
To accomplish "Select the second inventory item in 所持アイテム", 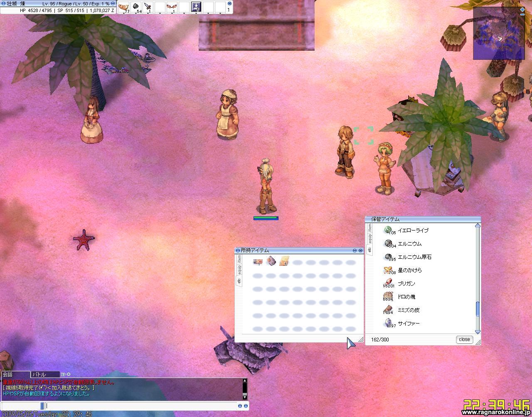I will click(271, 261).
